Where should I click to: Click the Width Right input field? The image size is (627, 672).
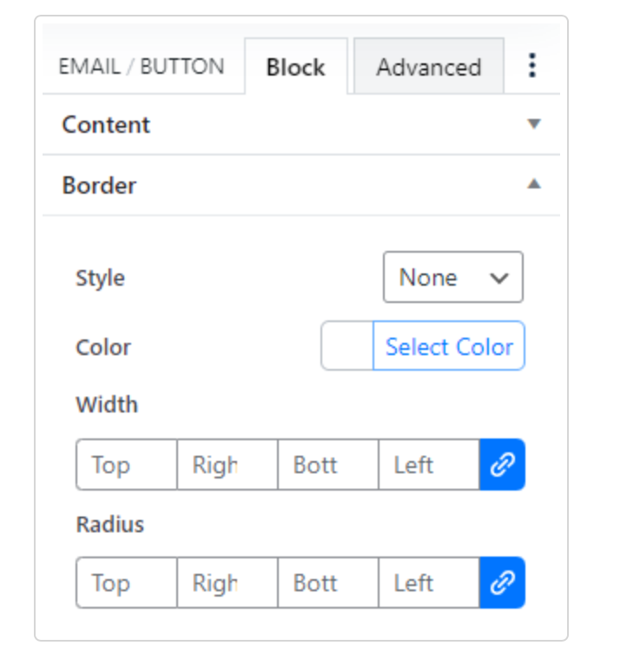point(227,464)
